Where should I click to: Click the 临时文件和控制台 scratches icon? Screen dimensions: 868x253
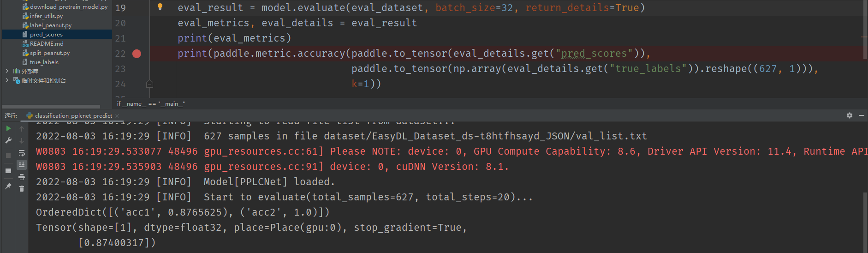pos(17,80)
